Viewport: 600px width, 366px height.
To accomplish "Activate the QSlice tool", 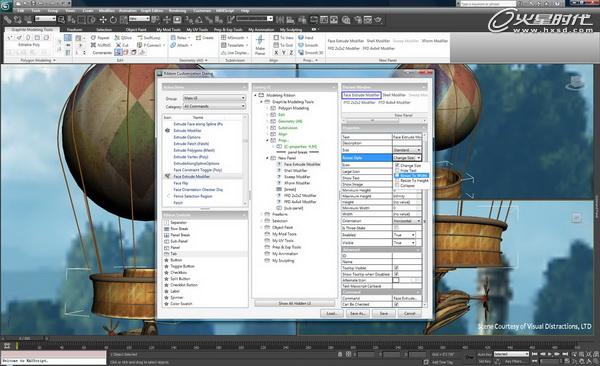I will tap(123, 38).
